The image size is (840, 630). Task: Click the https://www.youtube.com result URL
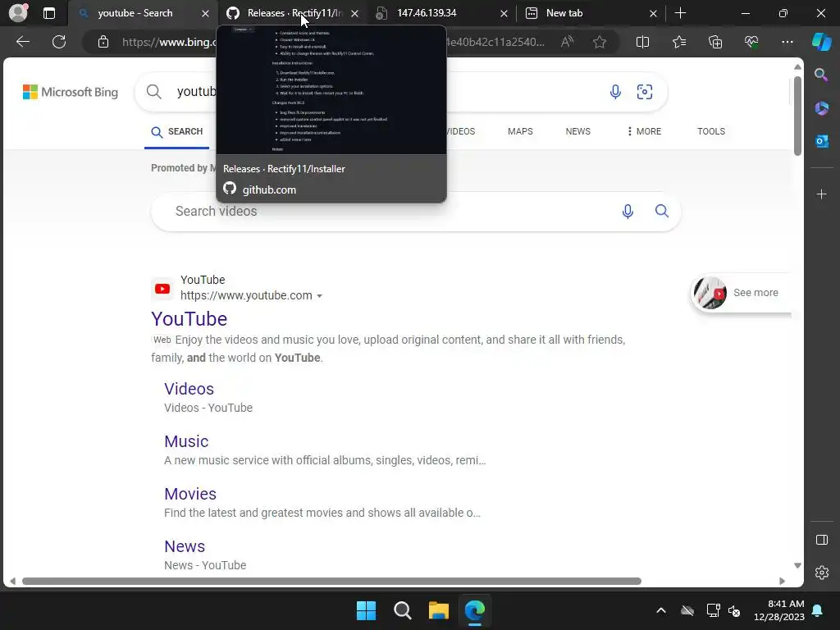246,295
